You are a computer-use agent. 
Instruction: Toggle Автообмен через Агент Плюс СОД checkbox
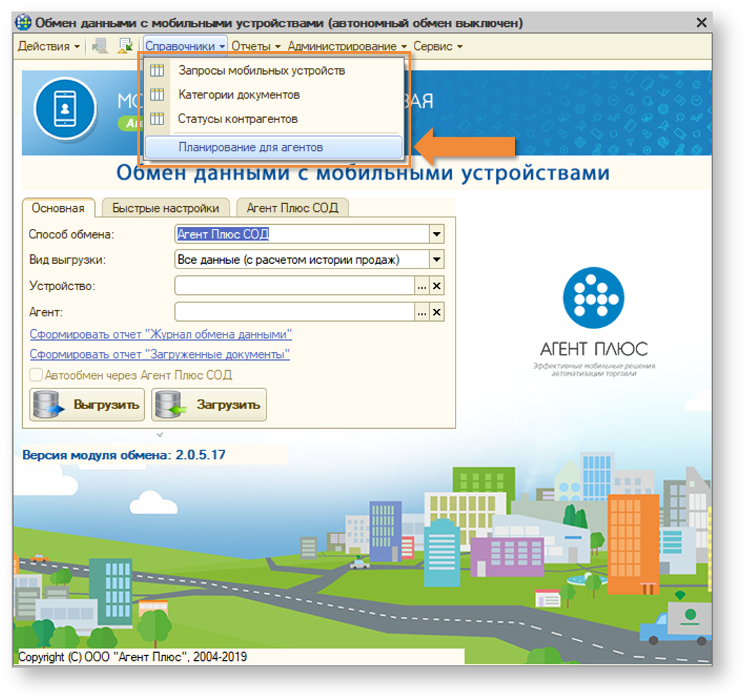pos(36,375)
